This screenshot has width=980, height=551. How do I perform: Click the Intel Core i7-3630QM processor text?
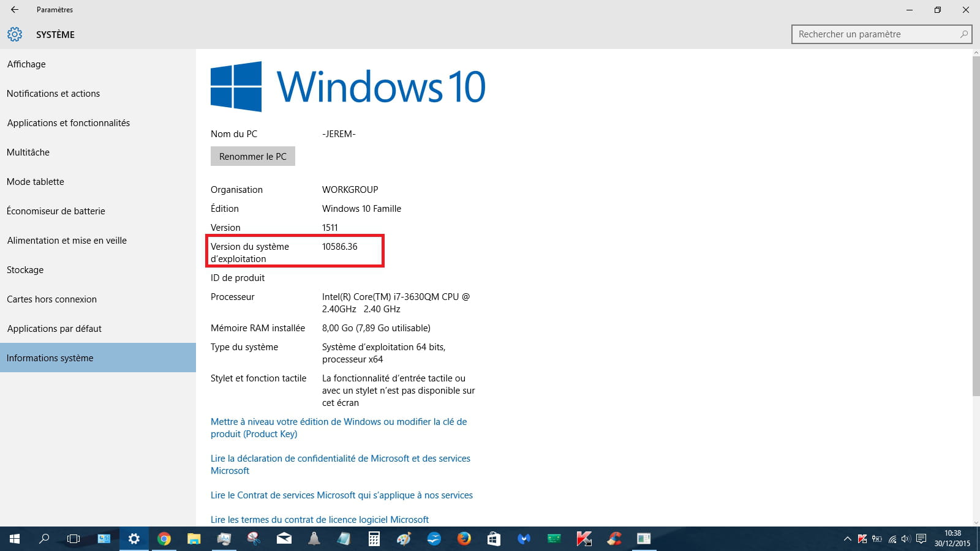[396, 302]
